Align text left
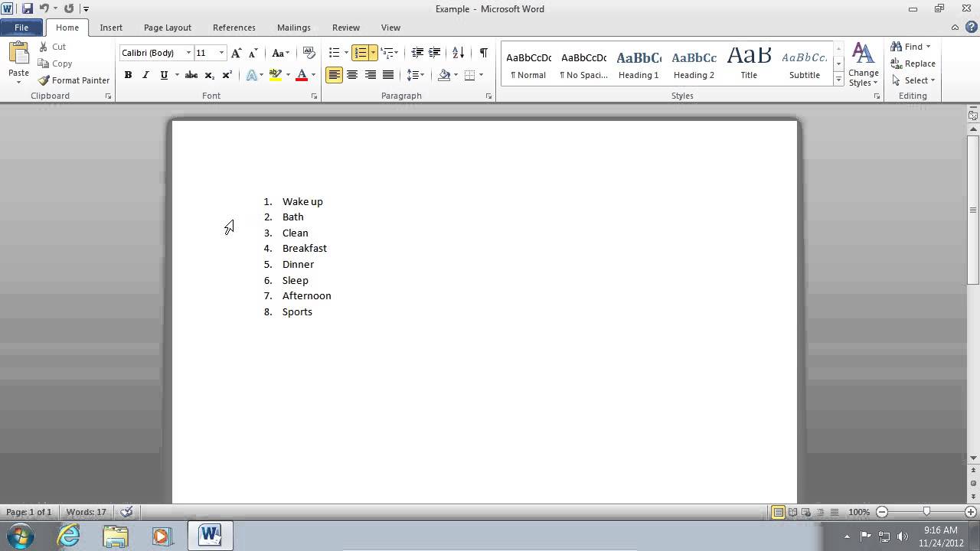 (334, 75)
